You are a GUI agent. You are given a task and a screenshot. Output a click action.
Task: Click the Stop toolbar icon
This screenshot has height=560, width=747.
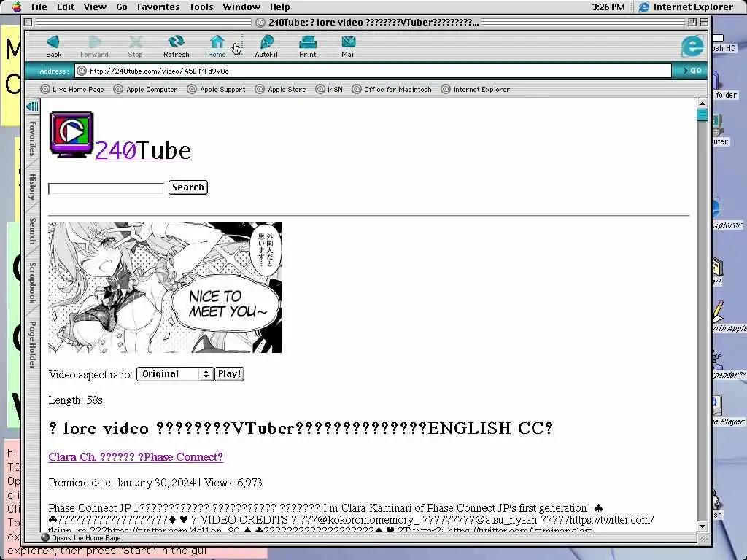pos(135,46)
